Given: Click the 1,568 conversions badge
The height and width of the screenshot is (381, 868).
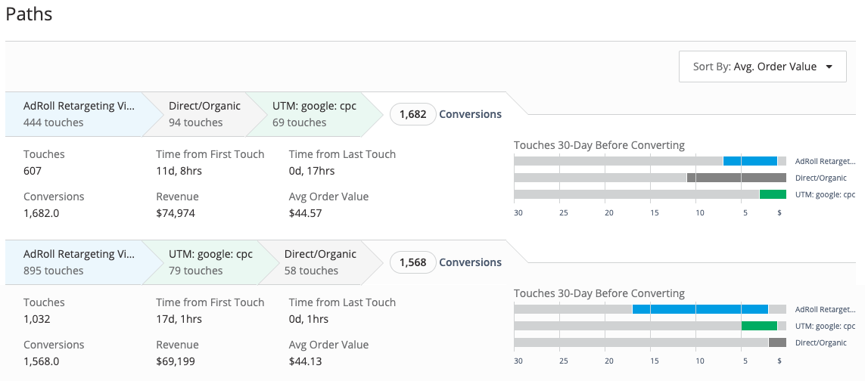Looking at the screenshot, I should [x=413, y=262].
